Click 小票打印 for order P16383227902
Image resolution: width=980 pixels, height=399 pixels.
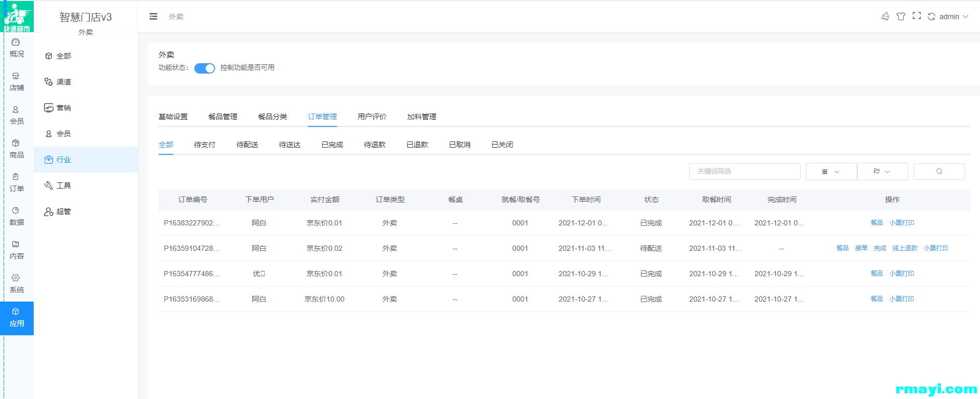pyautogui.click(x=902, y=223)
